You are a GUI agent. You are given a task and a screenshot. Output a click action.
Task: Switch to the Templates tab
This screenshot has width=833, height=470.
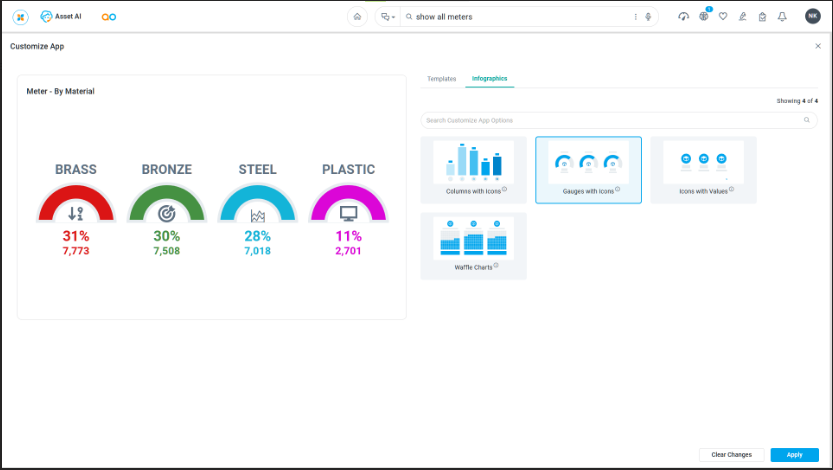point(441,78)
